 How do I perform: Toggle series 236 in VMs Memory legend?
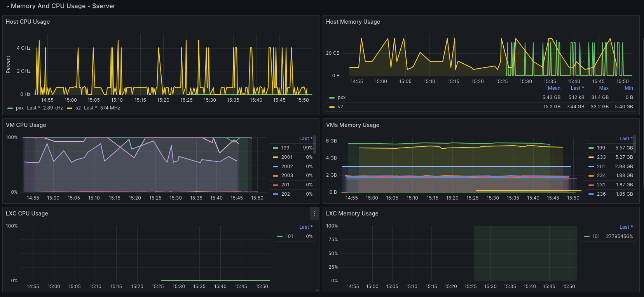pyautogui.click(x=601, y=194)
